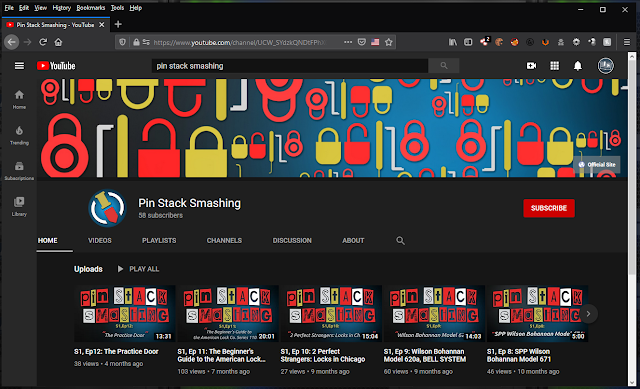Switch to the Channels tab

[224, 240]
